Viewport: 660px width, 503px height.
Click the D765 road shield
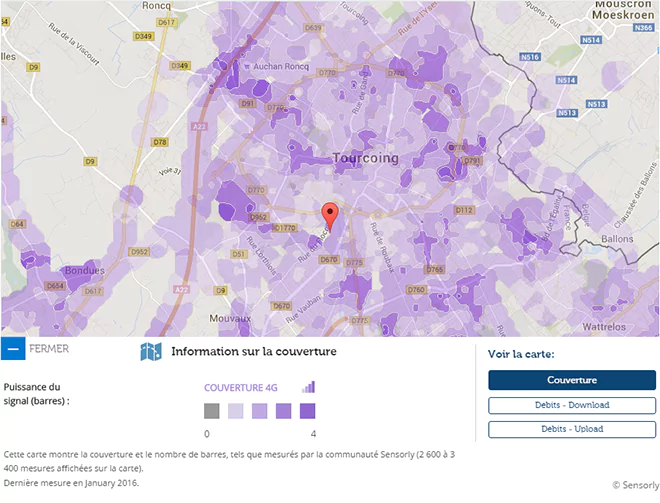click(435, 269)
